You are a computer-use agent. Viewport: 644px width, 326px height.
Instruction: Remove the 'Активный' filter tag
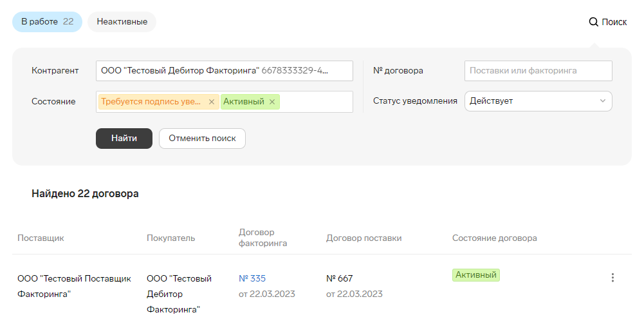(x=272, y=102)
